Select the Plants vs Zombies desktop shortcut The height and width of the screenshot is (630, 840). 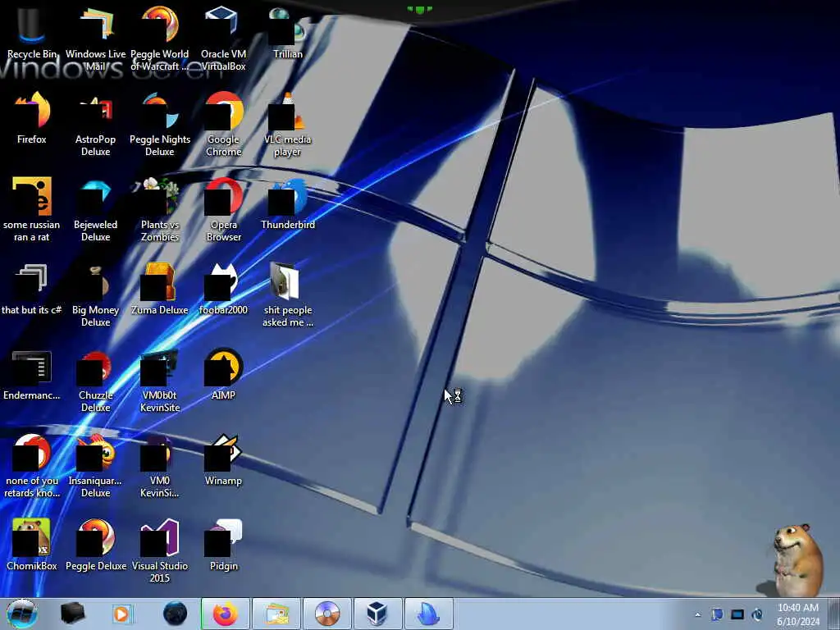[160, 209]
